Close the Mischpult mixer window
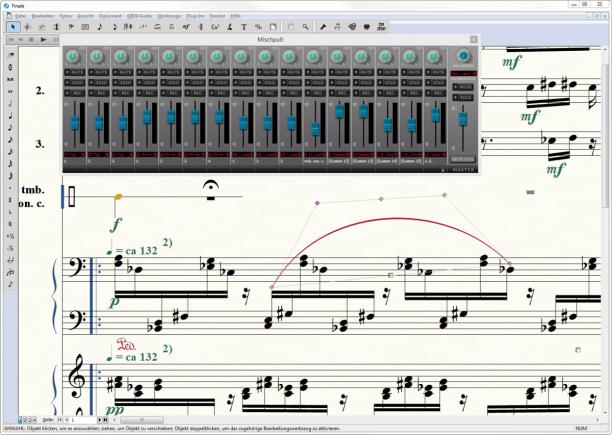The width and height of the screenshot is (612, 435). pos(473,39)
